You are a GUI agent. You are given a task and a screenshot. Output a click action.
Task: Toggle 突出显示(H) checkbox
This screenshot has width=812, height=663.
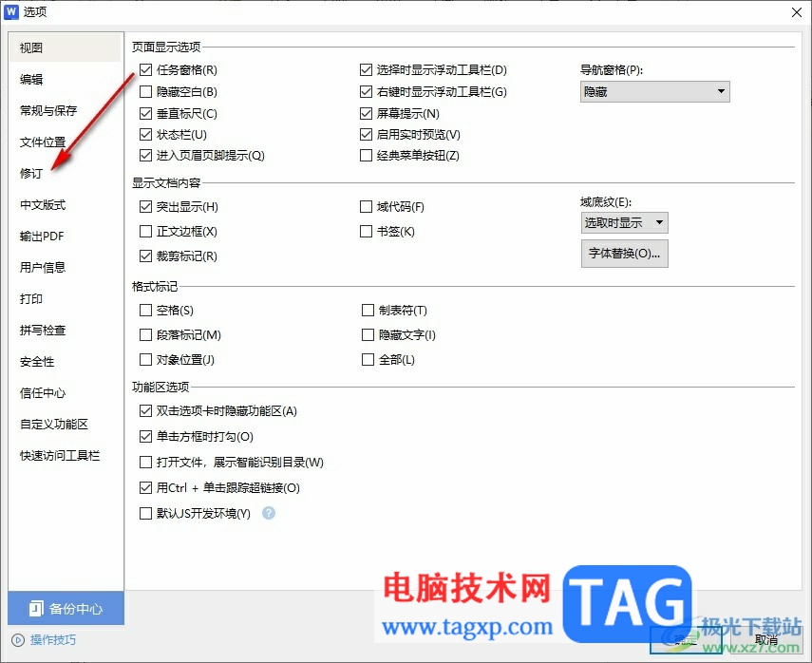point(145,207)
